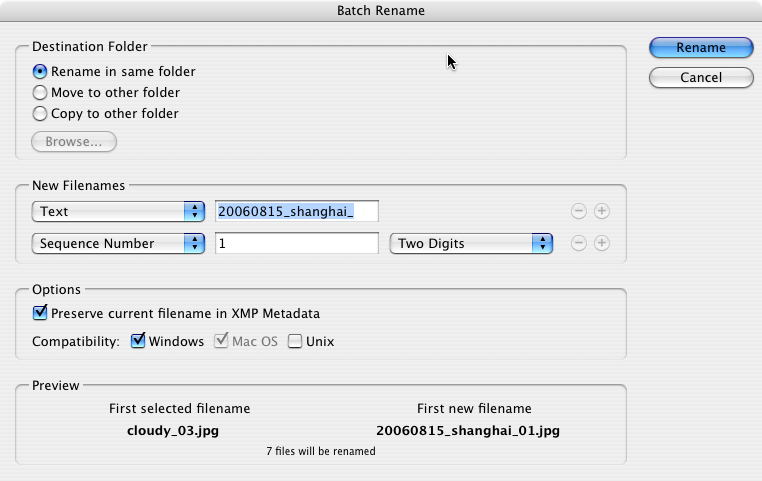762x481 pixels.
Task: Click the Rename button
Action: tap(701, 48)
